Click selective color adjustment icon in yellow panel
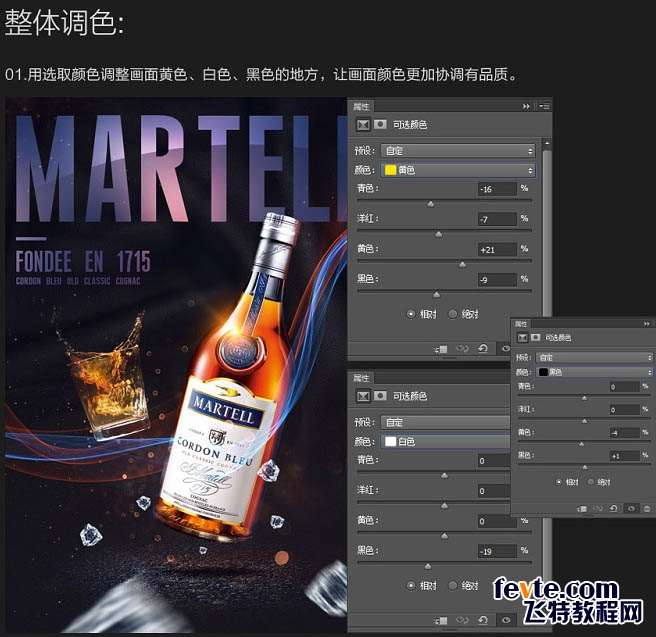This screenshot has width=656, height=637. [x=363, y=125]
